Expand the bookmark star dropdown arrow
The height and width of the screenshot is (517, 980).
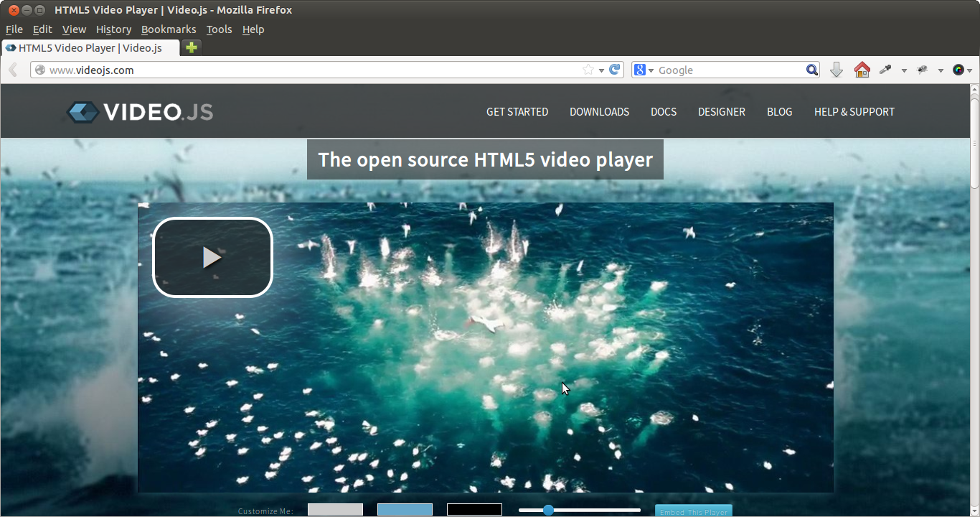pos(601,70)
